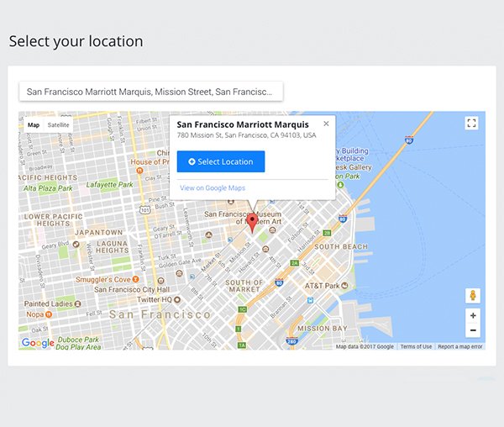The height and width of the screenshot is (427, 504).
Task: Click Twitter HQ place marker icon
Action: (x=176, y=300)
